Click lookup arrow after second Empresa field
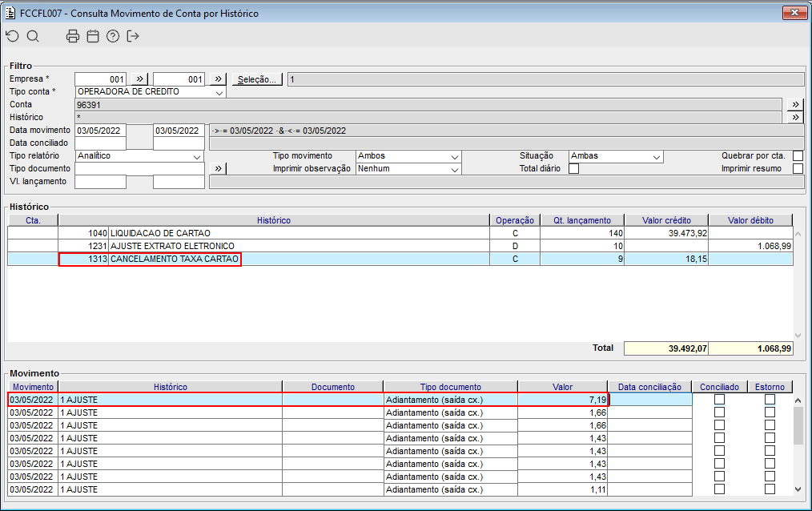This screenshot has height=511, width=812. click(218, 78)
